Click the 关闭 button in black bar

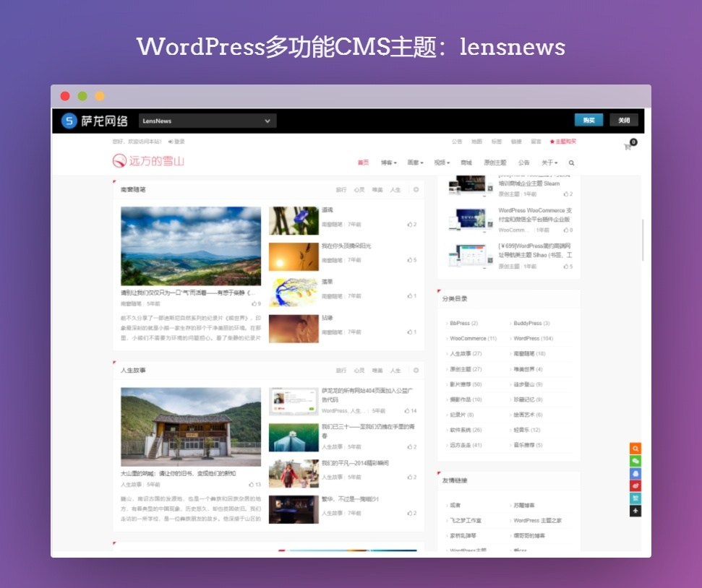pyautogui.click(x=624, y=121)
